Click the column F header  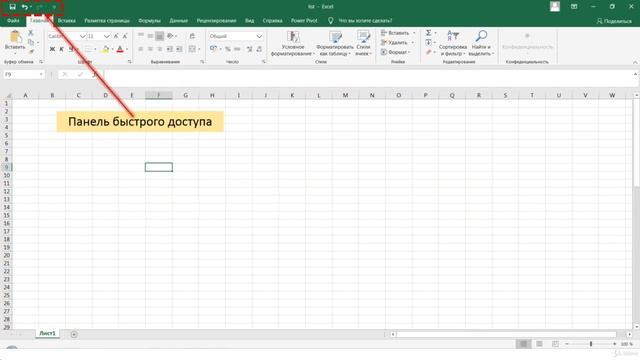click(x=159, y=95)
